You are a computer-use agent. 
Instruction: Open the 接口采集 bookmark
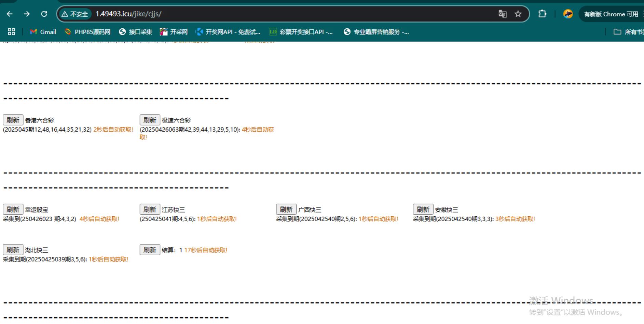[136, 32]
